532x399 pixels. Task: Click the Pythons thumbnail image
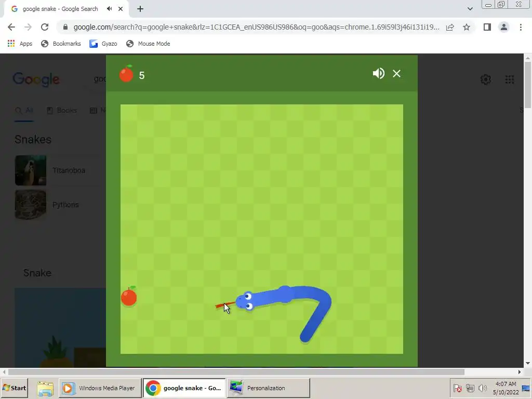[31, 205]
